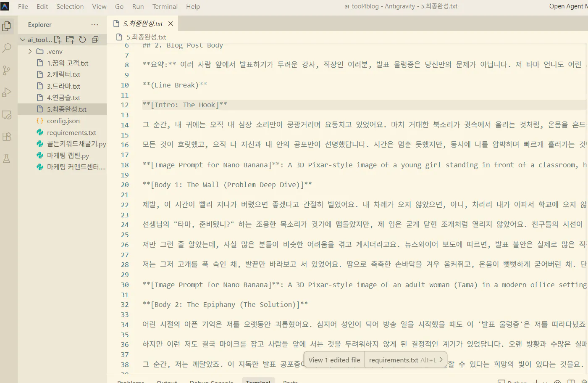588x383 pixels.
Task: Click the Refresh Explorer icon
Action: [x=82, y=40]
